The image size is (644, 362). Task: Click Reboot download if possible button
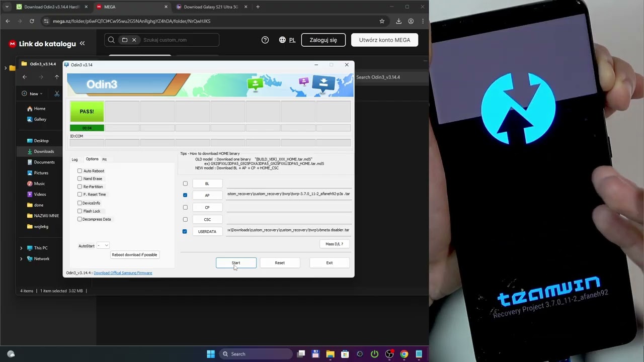click(x=134, y=254)
